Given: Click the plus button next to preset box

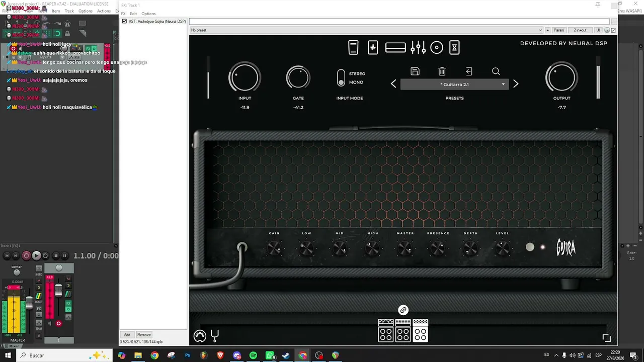Looking at the screenshot, I should point(548,30).
